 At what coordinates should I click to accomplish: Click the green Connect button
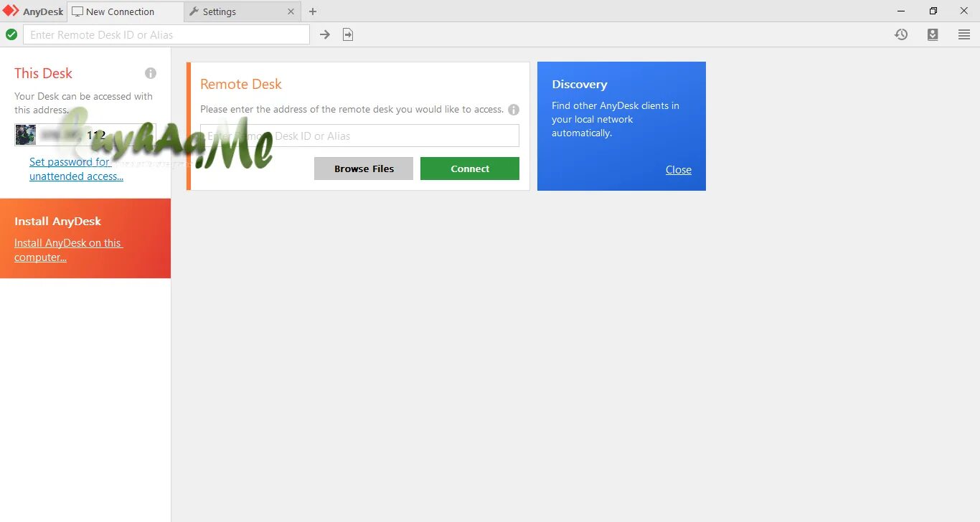pyautogui.click(x=470, y=169)
